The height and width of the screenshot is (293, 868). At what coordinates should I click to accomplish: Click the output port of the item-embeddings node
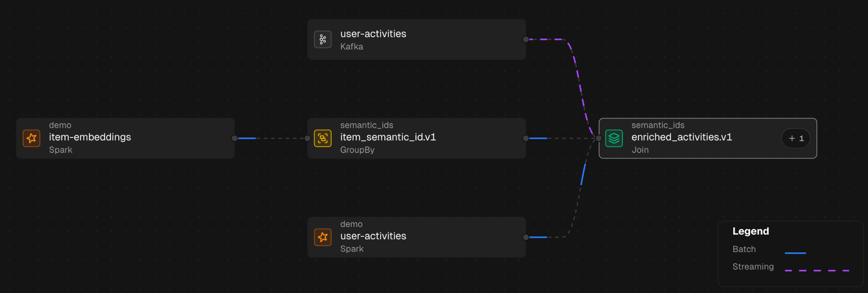(x=234, y=138)
